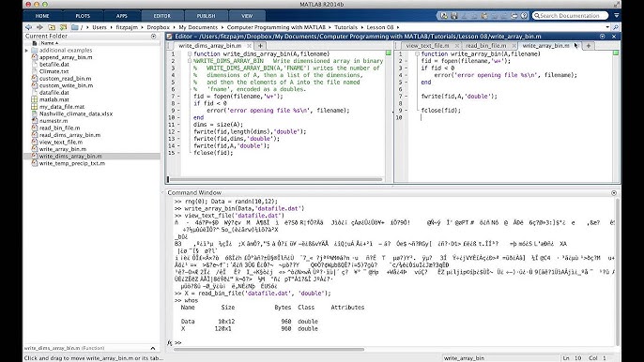Open the address bar path history dropdown
The height and width of the screenshot is (362, 644).
[607, 27]
